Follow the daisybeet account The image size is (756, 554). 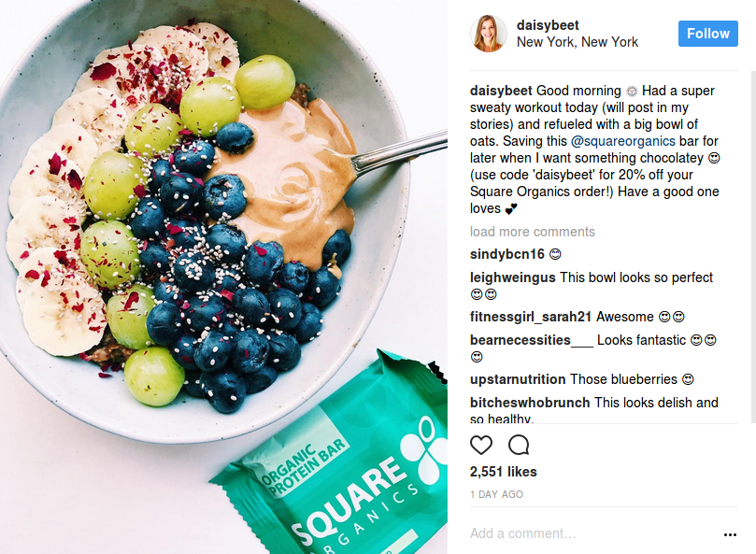[707, 34]
